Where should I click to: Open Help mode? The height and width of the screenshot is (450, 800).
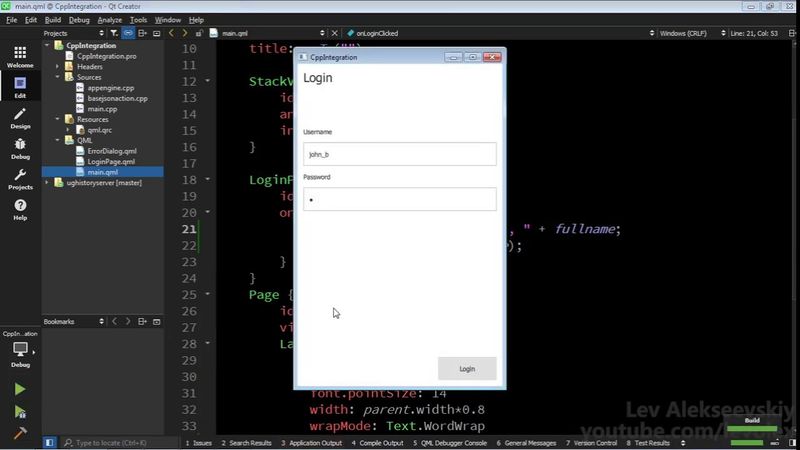tap(20, 210)
